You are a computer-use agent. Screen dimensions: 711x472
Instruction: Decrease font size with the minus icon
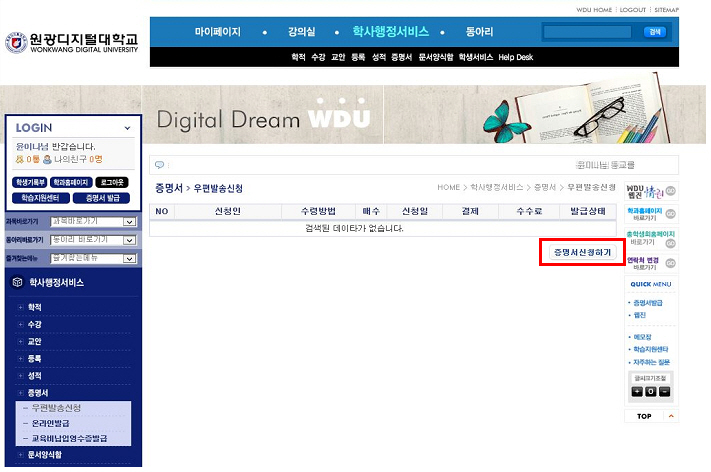[x=663, y=391]
